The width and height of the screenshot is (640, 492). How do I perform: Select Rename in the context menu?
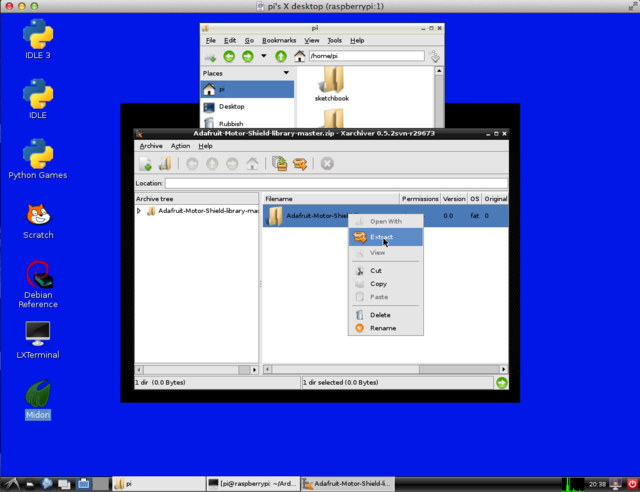coord(382,328)
